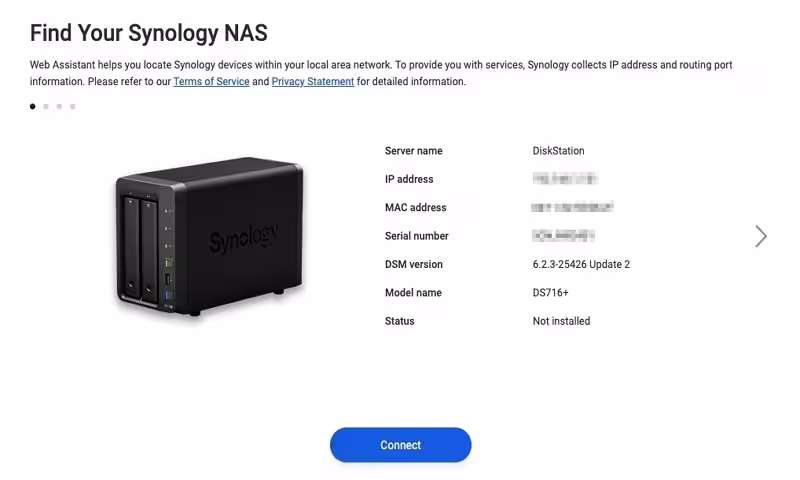Jump to the fourth pagination dot
This screenshot has height=480, width=800.
(72, 106)
